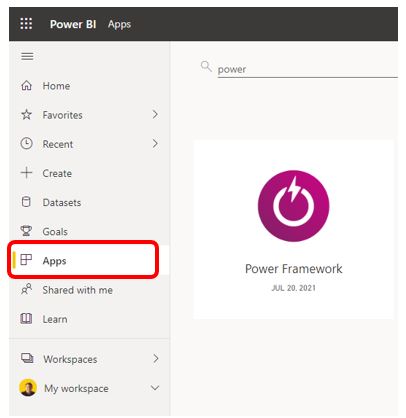The image size is (406, 418).
Task: Expand the Recent flyout chevron
Action: 155,144
